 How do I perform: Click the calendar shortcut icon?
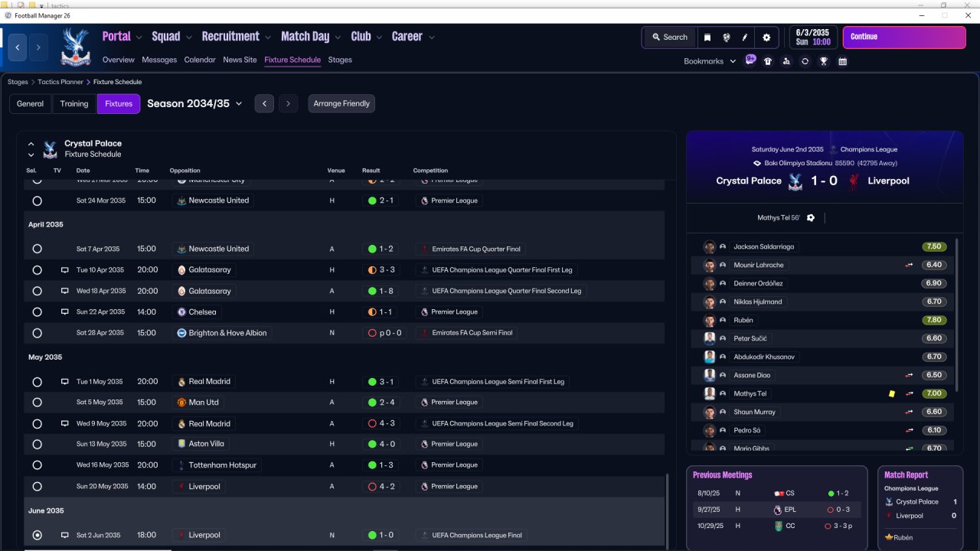click(842, 61)
